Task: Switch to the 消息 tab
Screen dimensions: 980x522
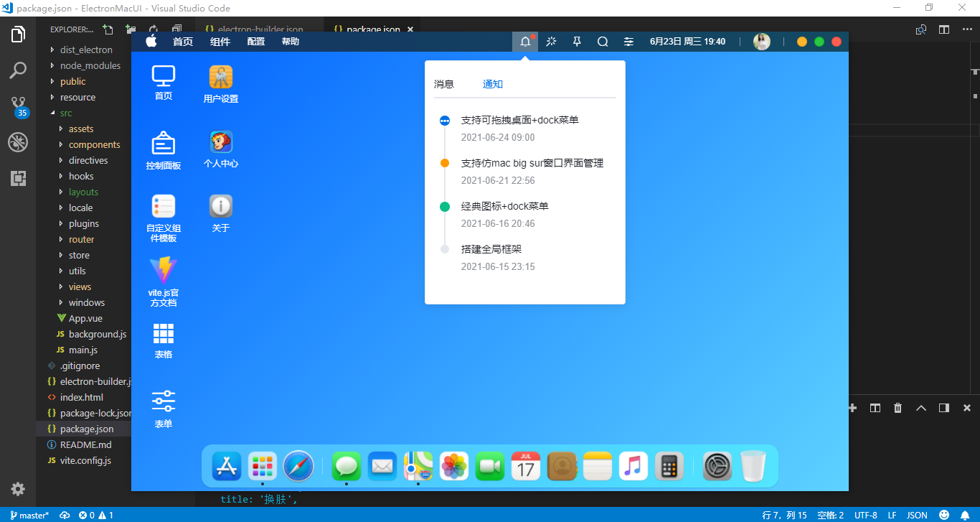Action: 445,83
